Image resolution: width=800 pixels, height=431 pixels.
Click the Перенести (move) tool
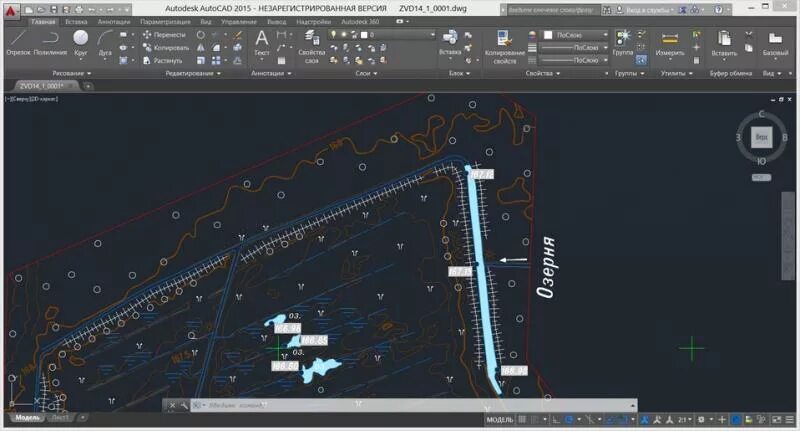click(x=164, y=35)
